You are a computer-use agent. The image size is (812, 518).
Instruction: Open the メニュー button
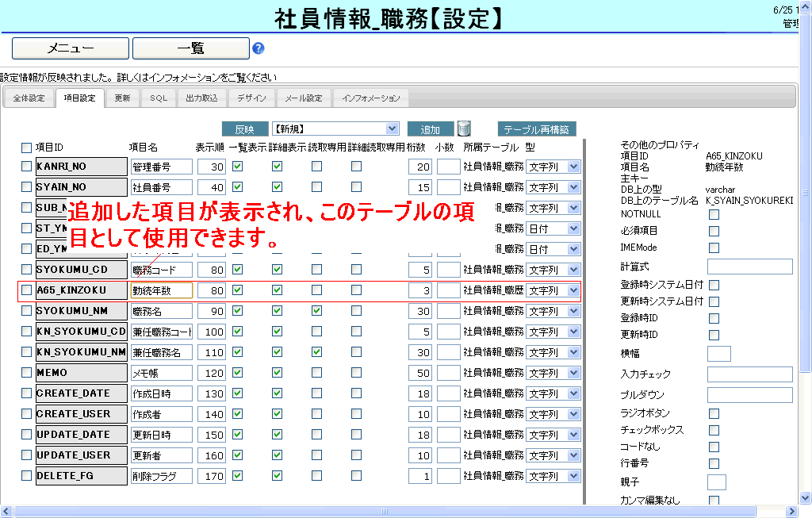[71, 48]
